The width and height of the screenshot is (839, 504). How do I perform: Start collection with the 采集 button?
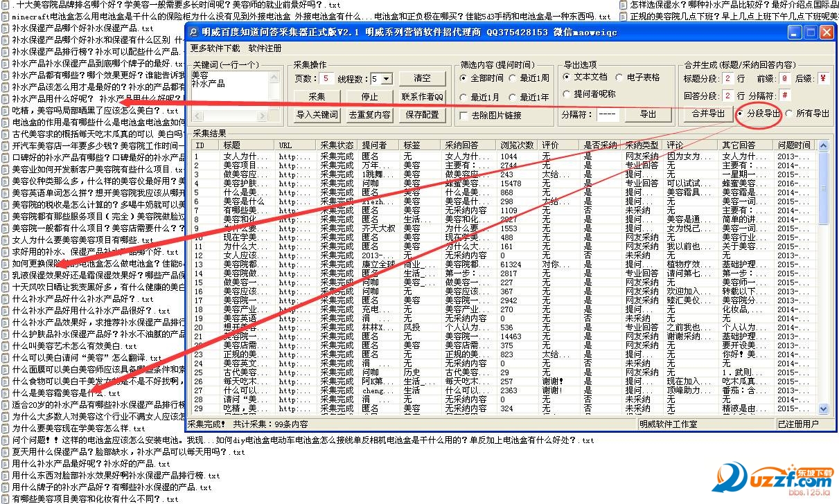click(x=317, y=97)
